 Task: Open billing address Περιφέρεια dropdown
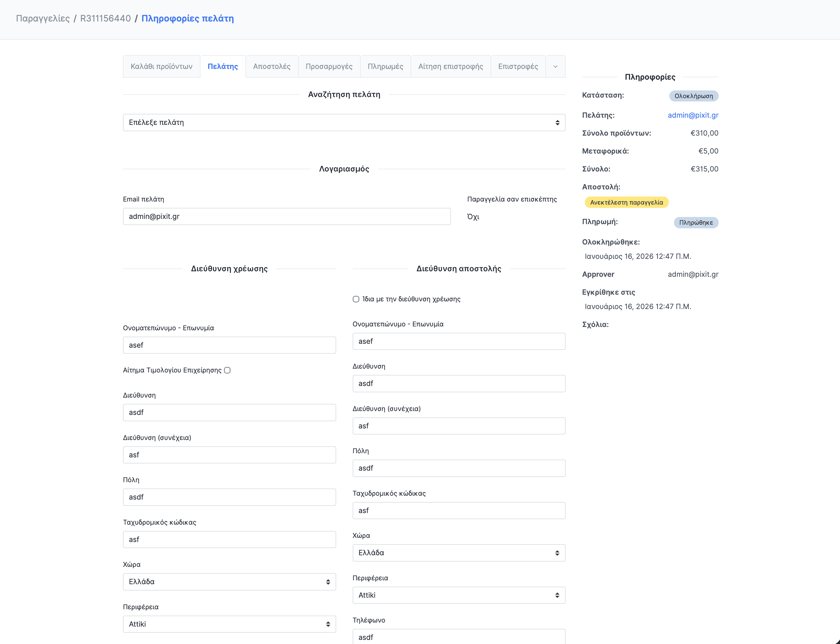229,624
